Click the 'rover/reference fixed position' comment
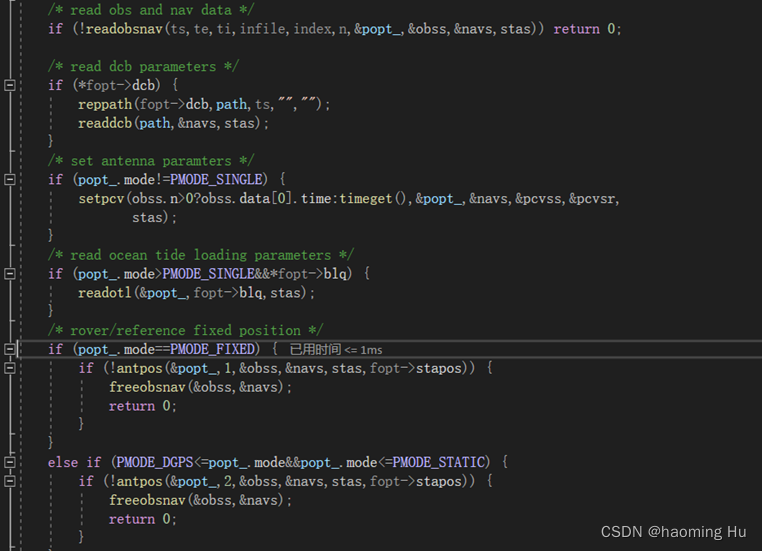The width and height of the screenshot is (762, 551). [x=186, y=330]
